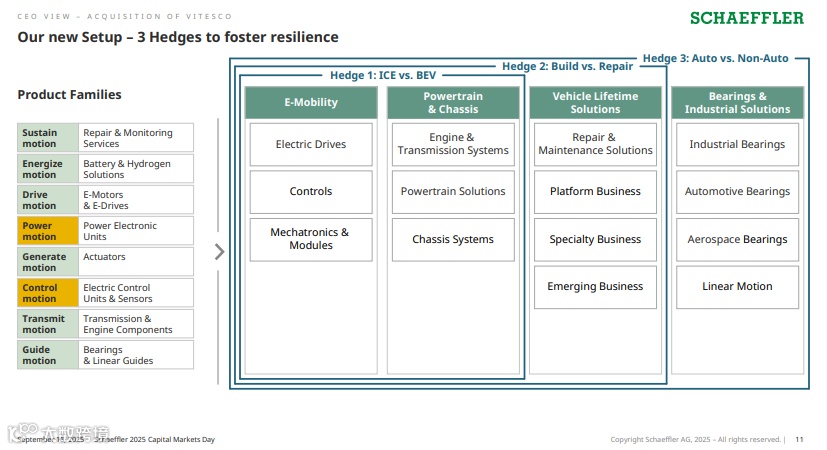Select the Powertrain & Chassis header
The width and height of the screenshot is (827, 450).
point(453,102)
